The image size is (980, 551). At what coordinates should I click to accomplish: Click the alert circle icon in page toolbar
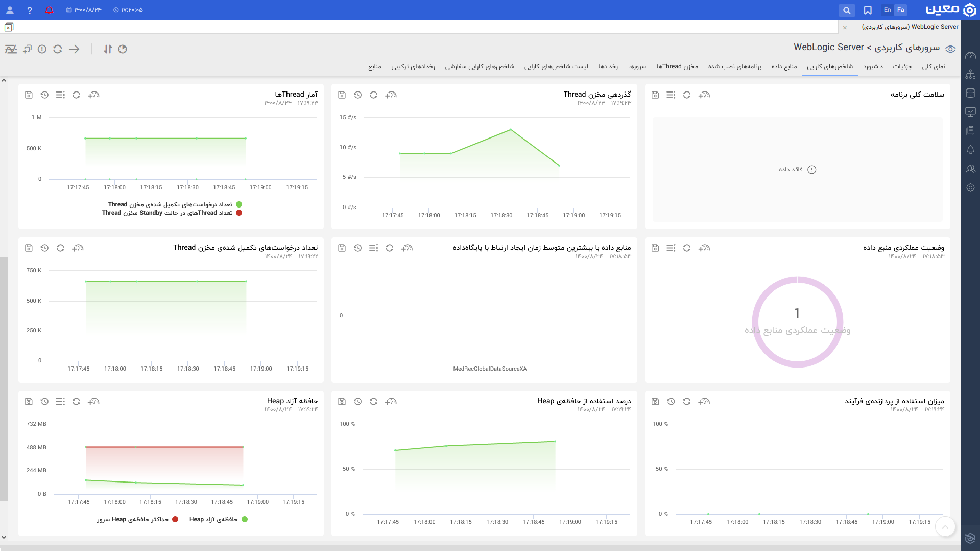click(42, 49)
